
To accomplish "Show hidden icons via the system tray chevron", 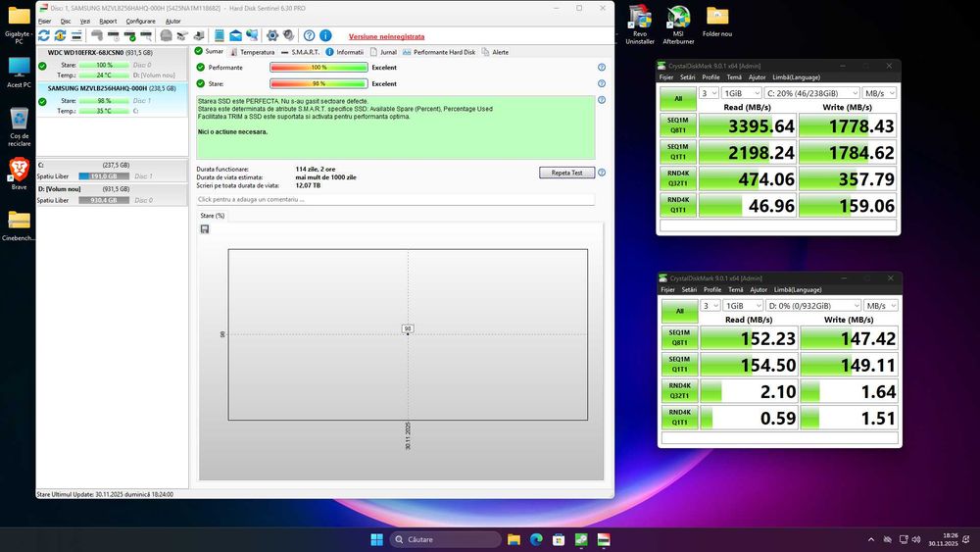I will tap(870, 539).
